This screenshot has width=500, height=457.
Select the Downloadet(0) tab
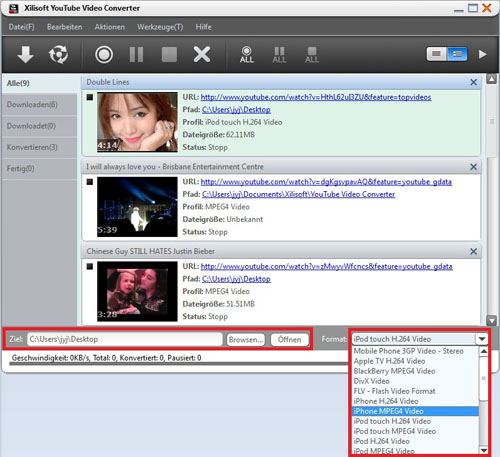coord(39,126)
